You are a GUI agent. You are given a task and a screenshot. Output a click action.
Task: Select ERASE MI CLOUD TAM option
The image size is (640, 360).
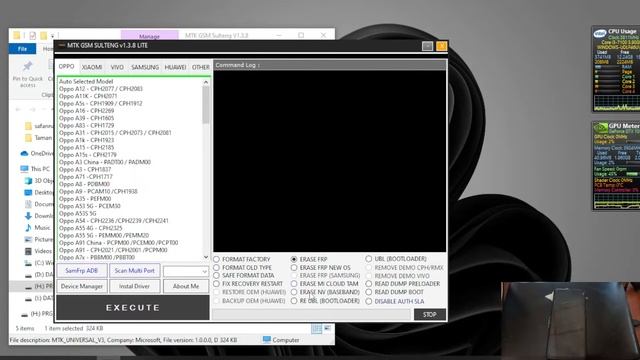point(324,284)
